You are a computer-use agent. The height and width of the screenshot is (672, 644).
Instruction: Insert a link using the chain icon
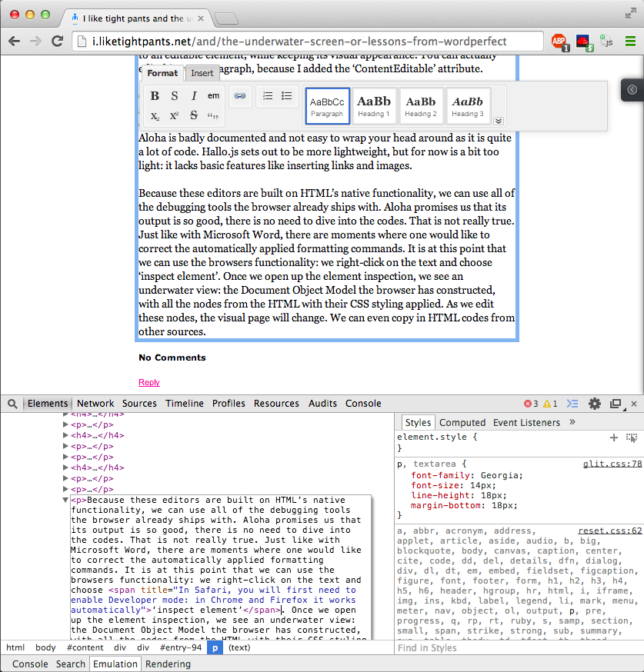pos(240,96)
